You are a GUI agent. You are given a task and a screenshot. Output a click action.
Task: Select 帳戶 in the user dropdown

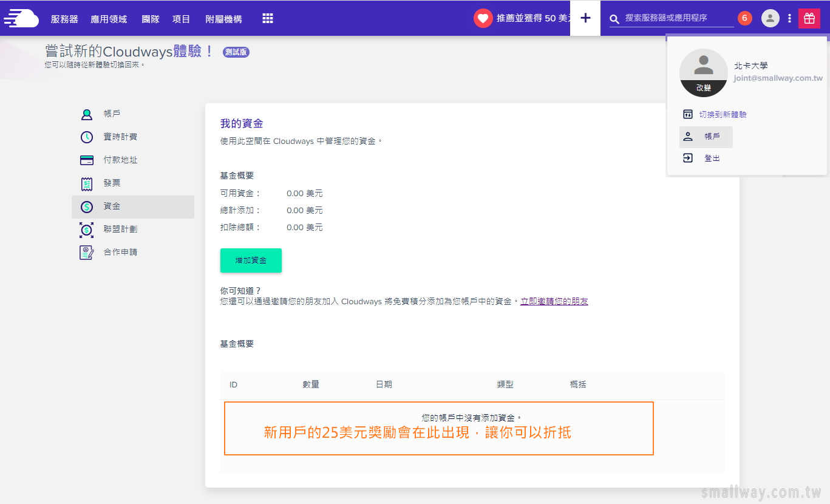click(x=706, y=137)
